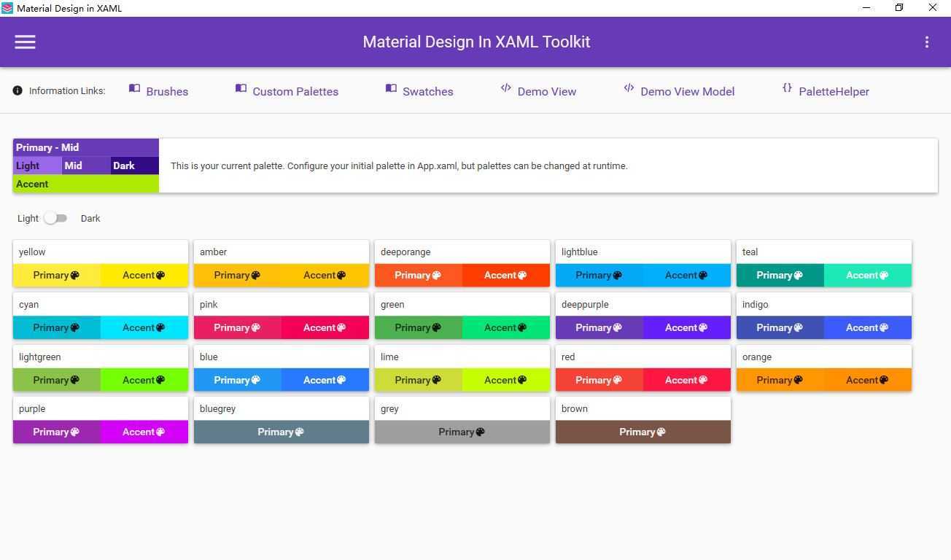Click the code icon beside Demo View
Viewport: 951px width, 560px height.
tap(505, 87)
